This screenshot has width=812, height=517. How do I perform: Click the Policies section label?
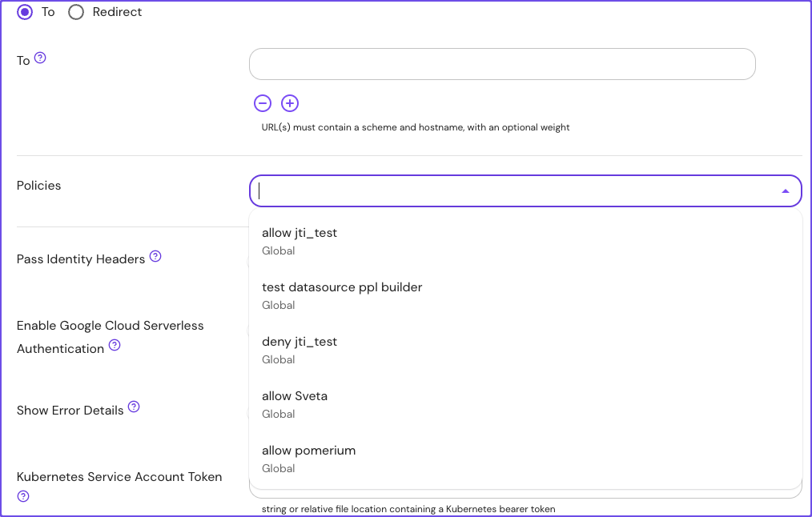[39, 185]
